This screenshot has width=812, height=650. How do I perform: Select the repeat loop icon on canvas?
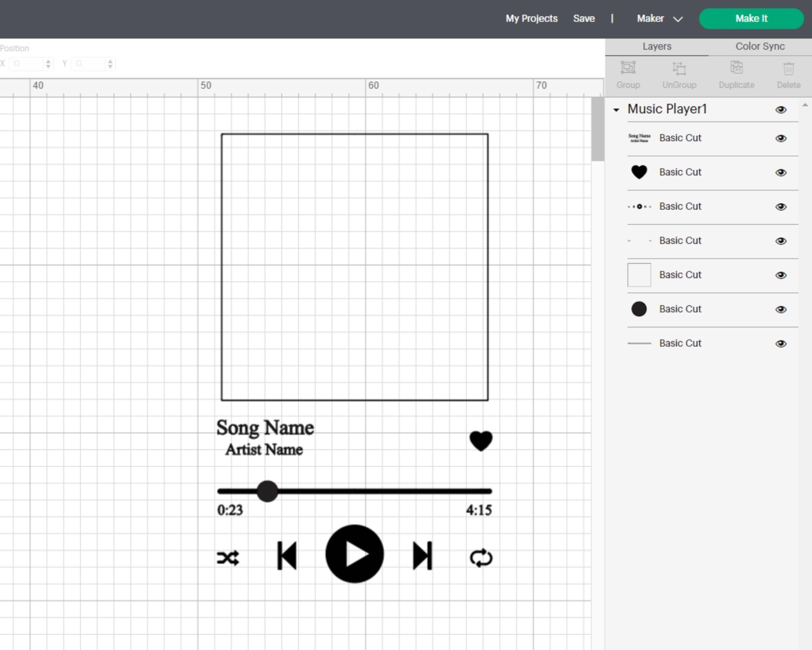click(481, 558)
